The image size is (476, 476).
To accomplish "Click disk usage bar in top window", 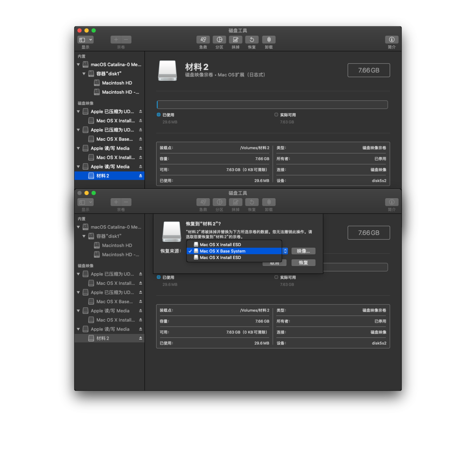I will pos(272,105).
